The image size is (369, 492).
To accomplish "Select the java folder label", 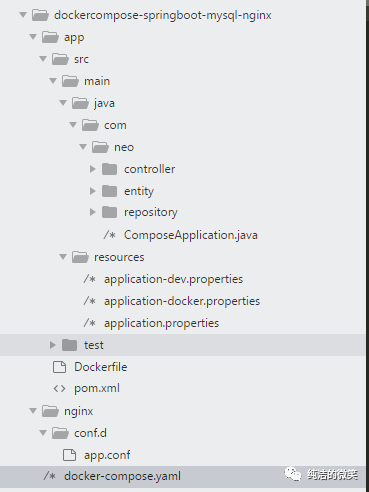I will click(x=104, y=103).
